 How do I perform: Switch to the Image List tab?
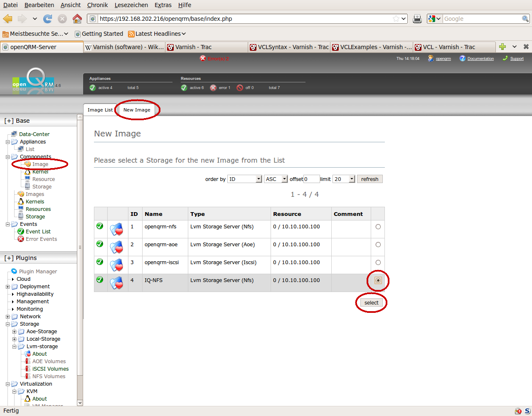(100, 110)
